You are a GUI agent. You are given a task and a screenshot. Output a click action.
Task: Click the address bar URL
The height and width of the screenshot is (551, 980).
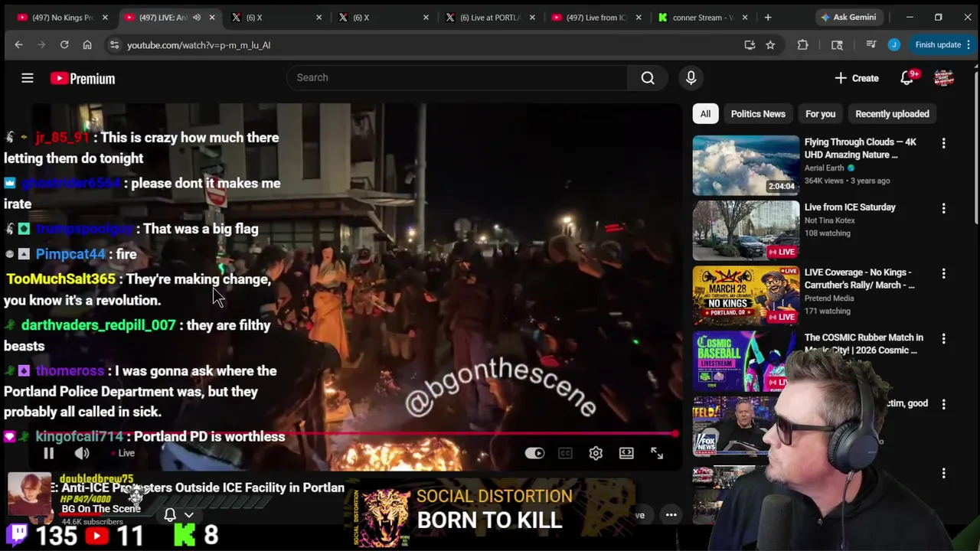pos(198,45)
